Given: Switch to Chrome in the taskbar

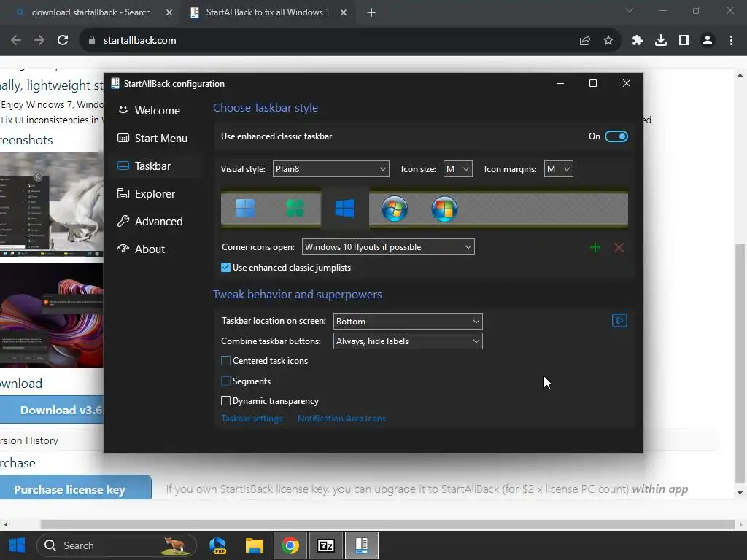Looking at the screenshot, I should point(290,545).
